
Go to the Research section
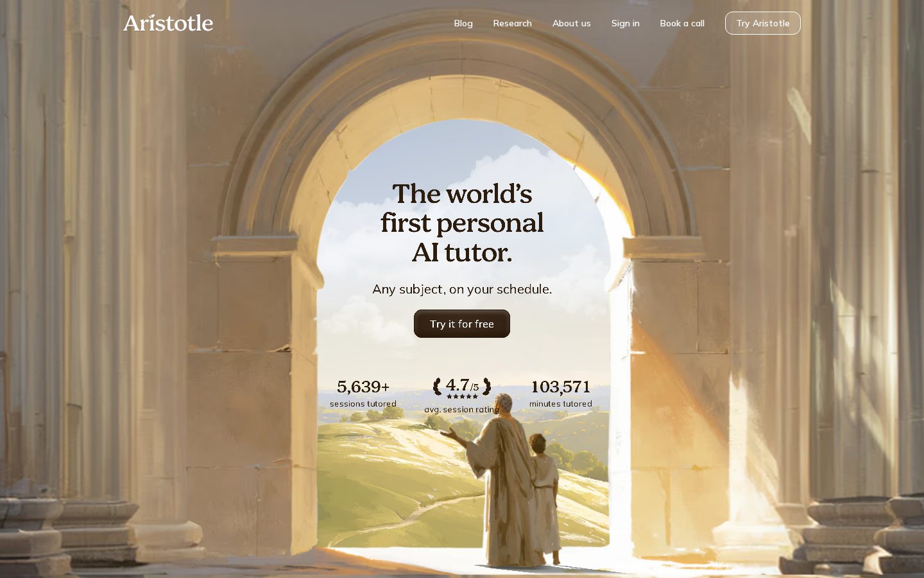512,23
